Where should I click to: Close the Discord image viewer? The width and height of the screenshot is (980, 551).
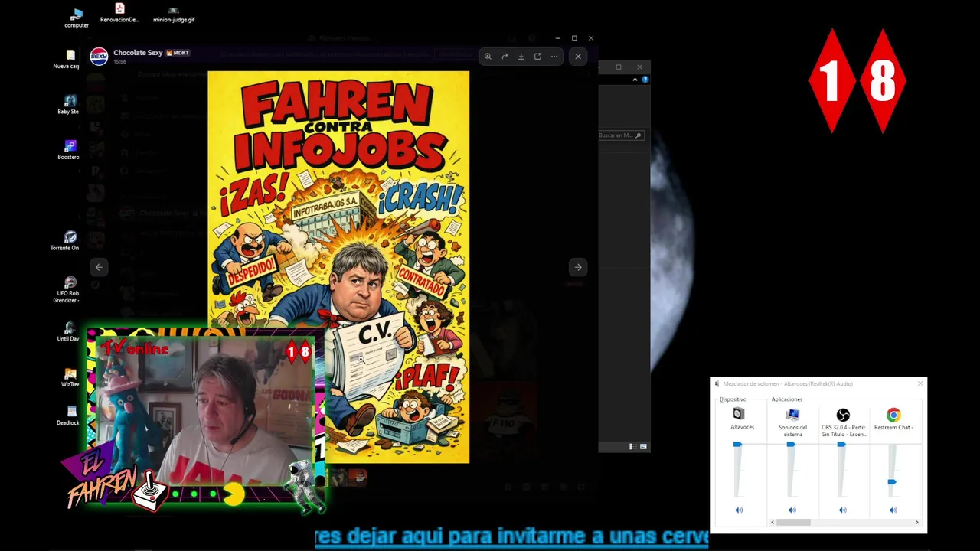[x=578, y=56]
